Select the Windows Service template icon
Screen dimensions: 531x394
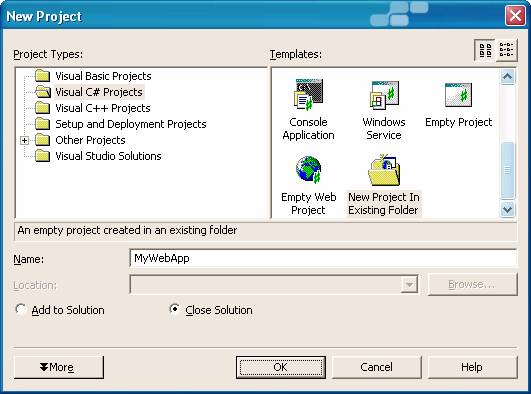click(x=384, y=95)
